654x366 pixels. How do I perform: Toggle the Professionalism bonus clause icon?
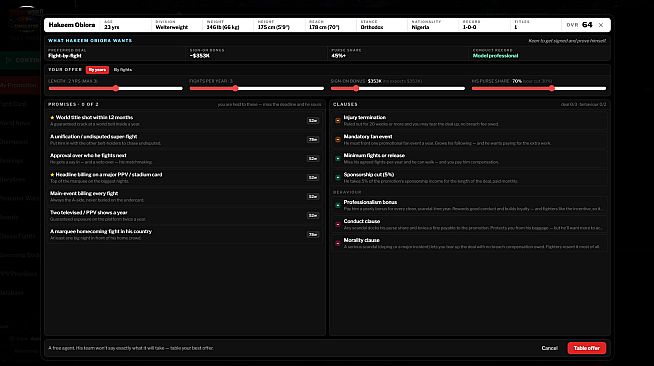pyautogui.click(x=338, y=205)
